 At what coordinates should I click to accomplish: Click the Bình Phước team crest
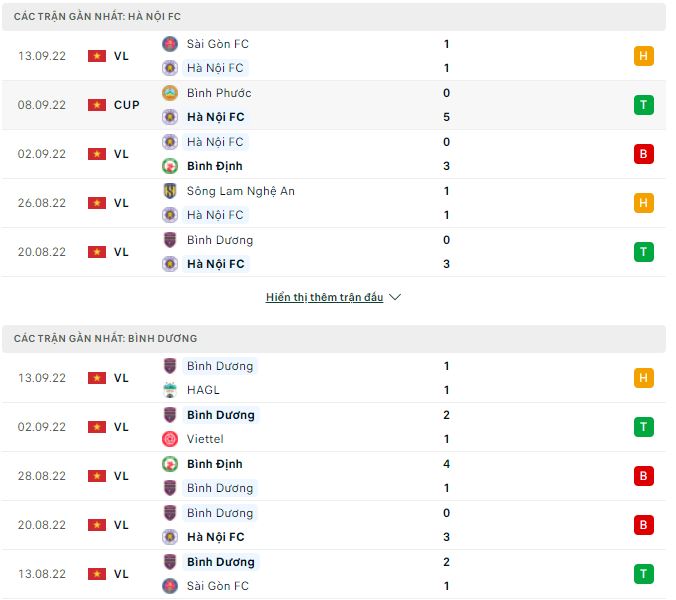tap(169, 93)
